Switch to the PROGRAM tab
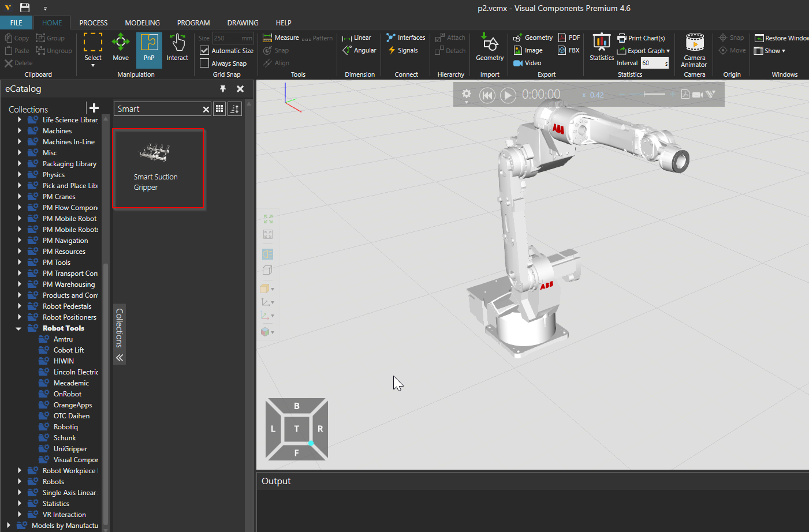Image resolution: width=809 pixels, height=532 pixels. [x=193, y=23]
